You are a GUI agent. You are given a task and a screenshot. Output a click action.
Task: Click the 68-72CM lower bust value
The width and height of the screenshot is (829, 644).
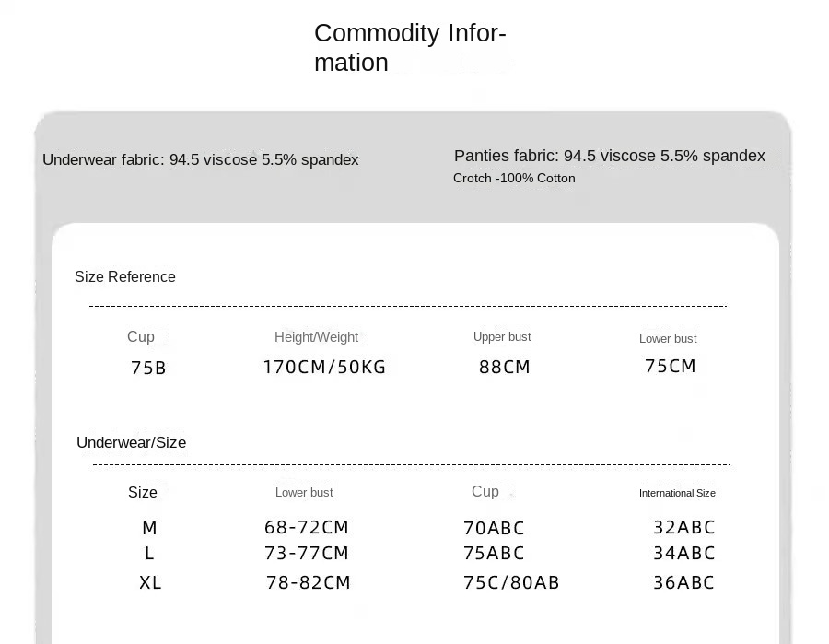(307, 528)
